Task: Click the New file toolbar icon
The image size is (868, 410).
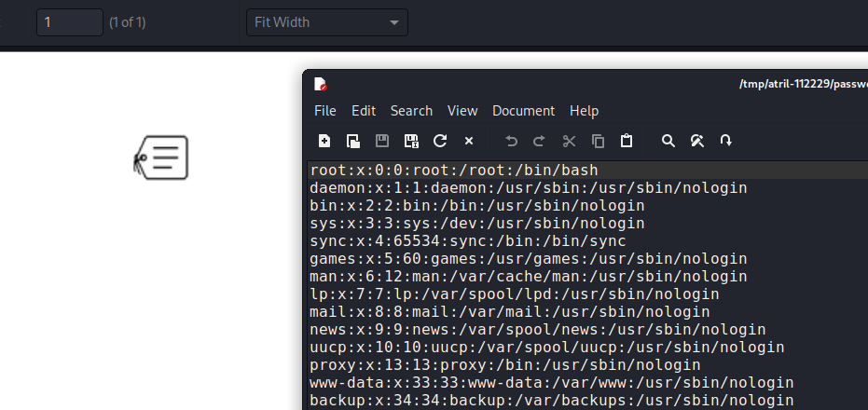Action: pyautogui.click(x=324, y=141)
